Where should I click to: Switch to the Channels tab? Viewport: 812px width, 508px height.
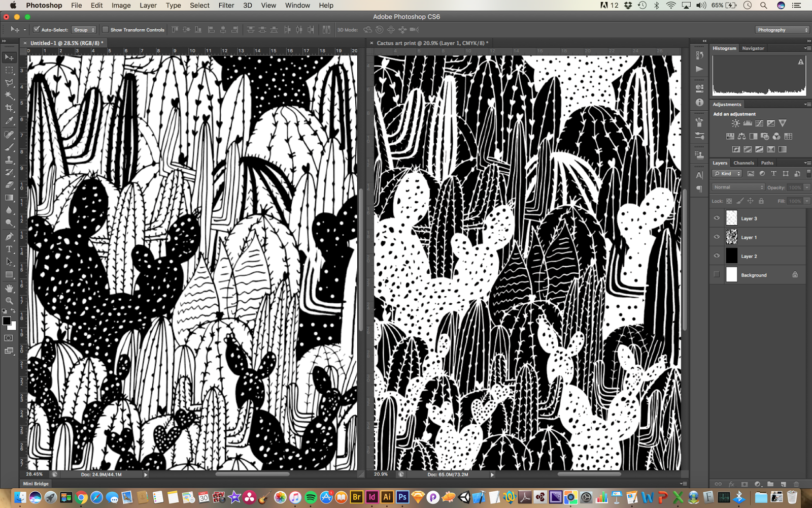[x=743, y=163]
